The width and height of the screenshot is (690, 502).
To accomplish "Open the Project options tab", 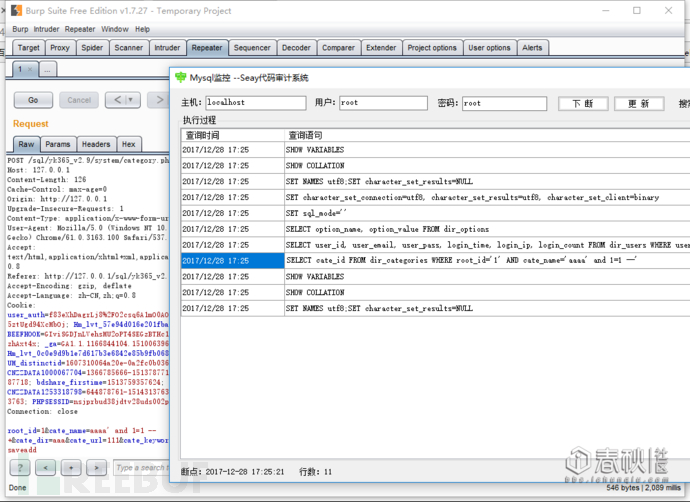I will (432, 48).
